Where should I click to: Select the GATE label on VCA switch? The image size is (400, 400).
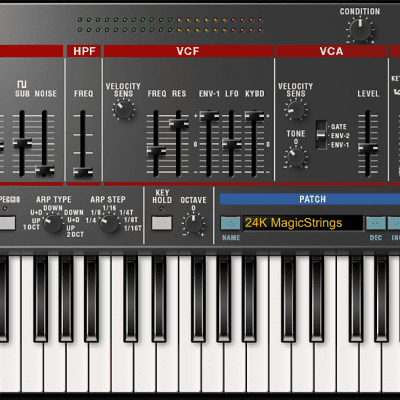click(339, 127)
